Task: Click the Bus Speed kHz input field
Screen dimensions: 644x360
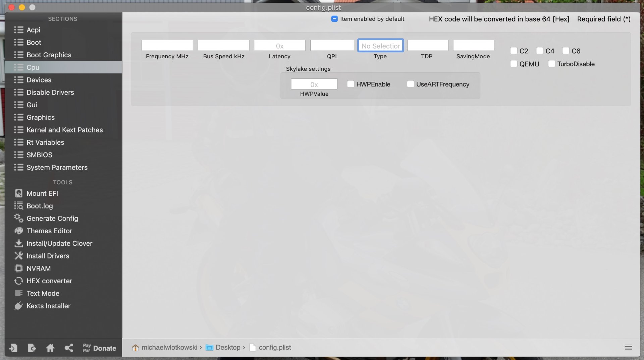Action: pyautogui.click(x=223, y=46)
